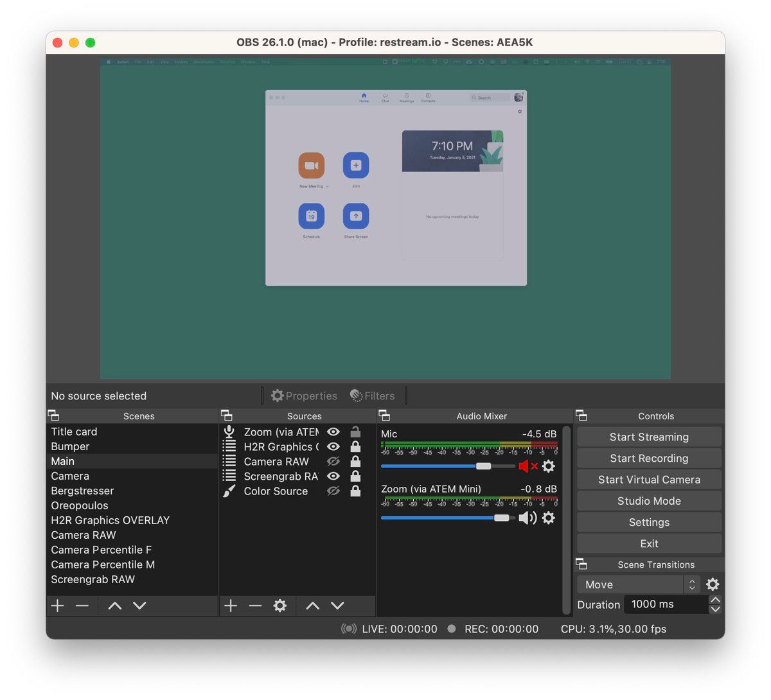Select the Bergstresser scene

[x=82, y=491]
